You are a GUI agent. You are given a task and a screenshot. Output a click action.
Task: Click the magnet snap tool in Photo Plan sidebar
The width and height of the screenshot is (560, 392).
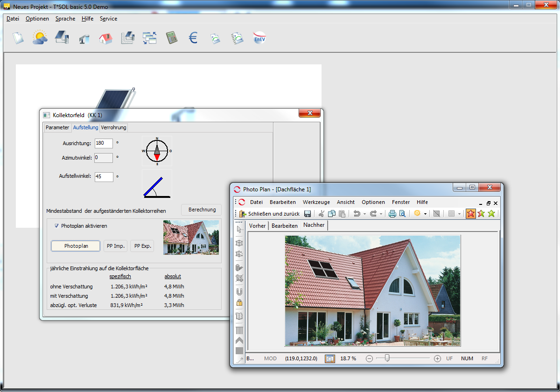point(239,292)
